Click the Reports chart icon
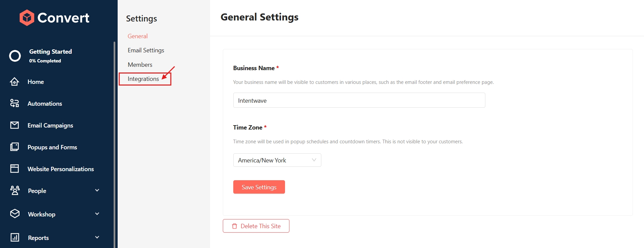The width and height of the screenshot is (644, 248). [x=15, y=238]
